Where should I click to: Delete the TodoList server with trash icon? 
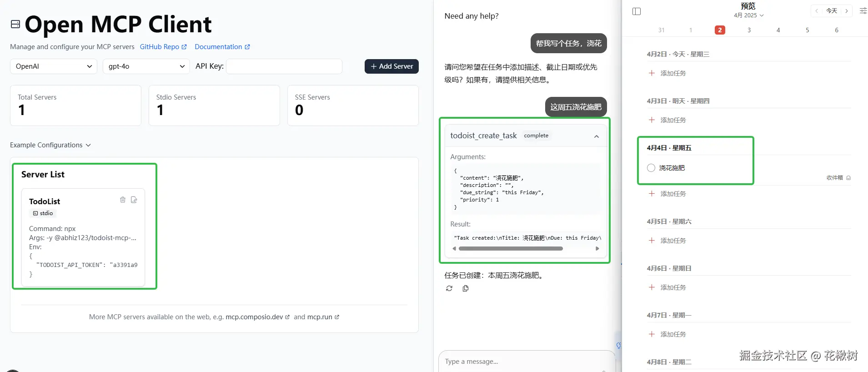(123, 200)
